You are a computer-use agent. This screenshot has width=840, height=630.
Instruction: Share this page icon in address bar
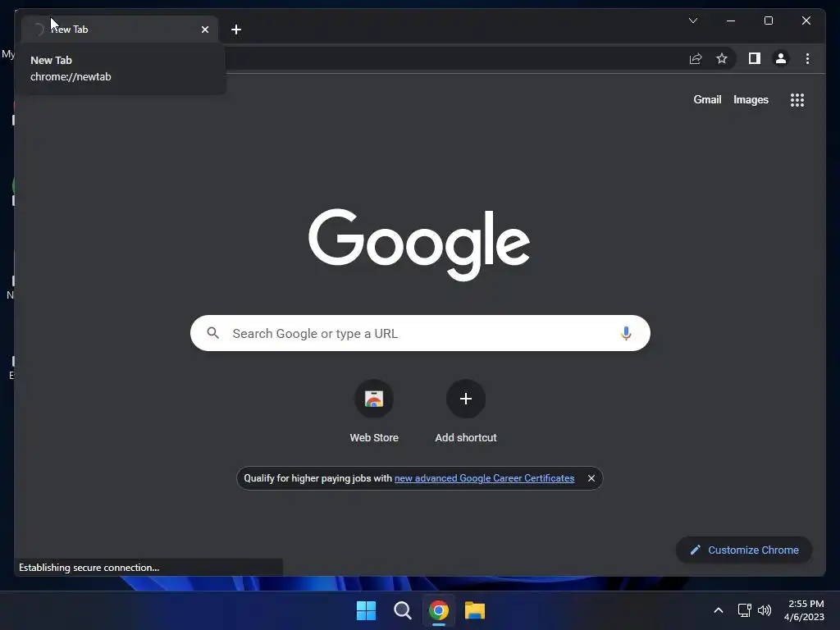696,58
